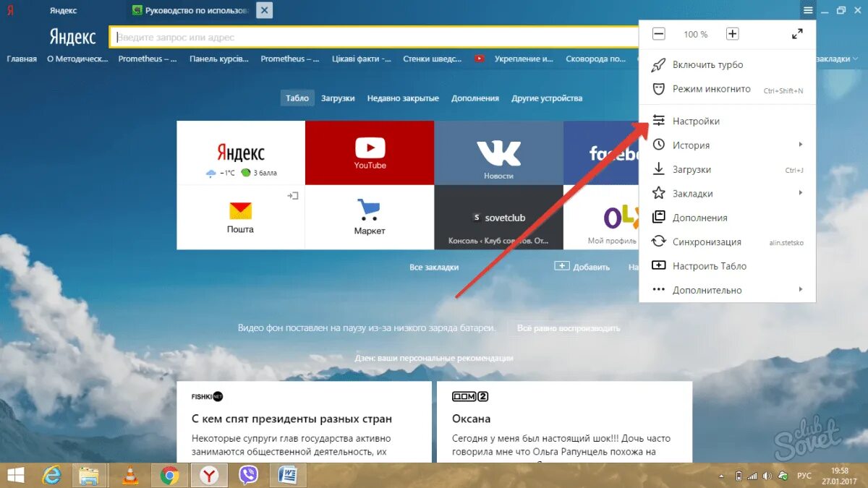
Task: Click the Все закладки link
Action: click(434, 267)
